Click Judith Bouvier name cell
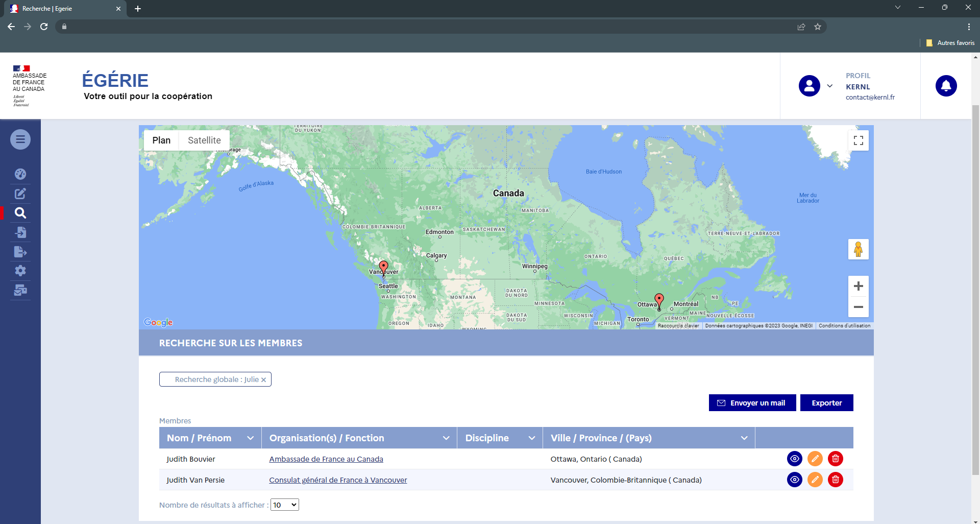The height and width of the screenshot is (524, 980). [x=191, y=459]
